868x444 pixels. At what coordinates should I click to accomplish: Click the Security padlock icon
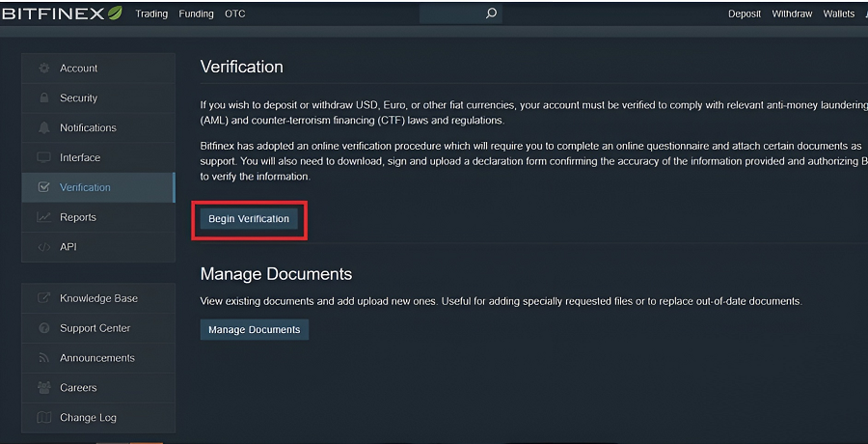(x=43, y=98)
